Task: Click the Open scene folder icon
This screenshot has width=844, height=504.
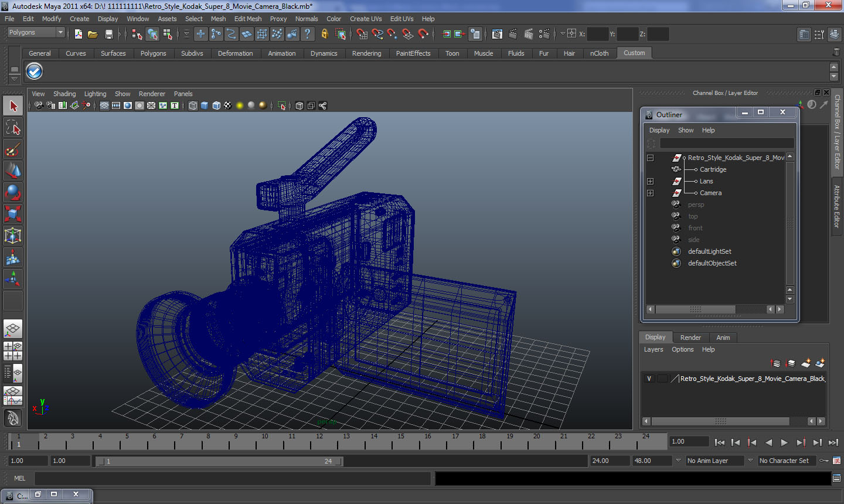Action: click(93, 35)
